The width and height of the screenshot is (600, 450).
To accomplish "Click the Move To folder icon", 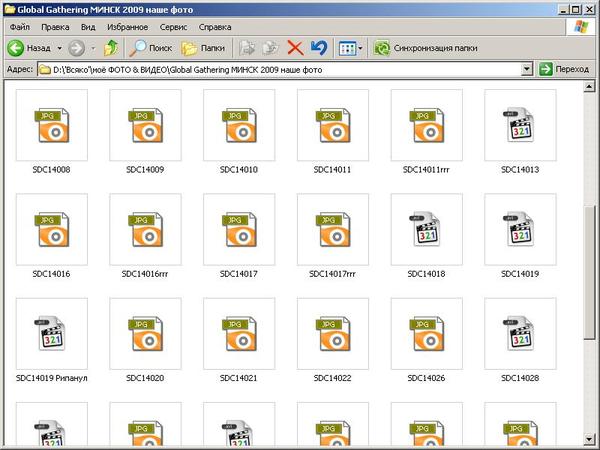I will (x=246, y=48).
